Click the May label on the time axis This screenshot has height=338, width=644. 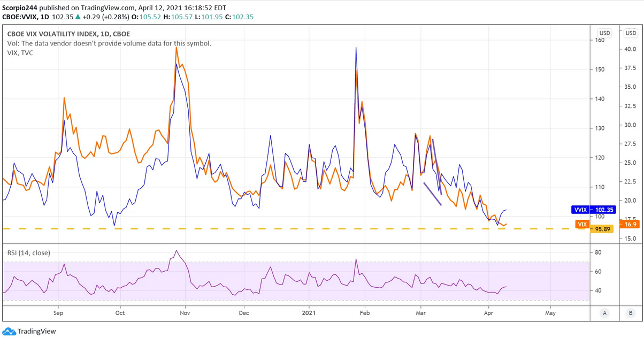(x=550, y=313)
